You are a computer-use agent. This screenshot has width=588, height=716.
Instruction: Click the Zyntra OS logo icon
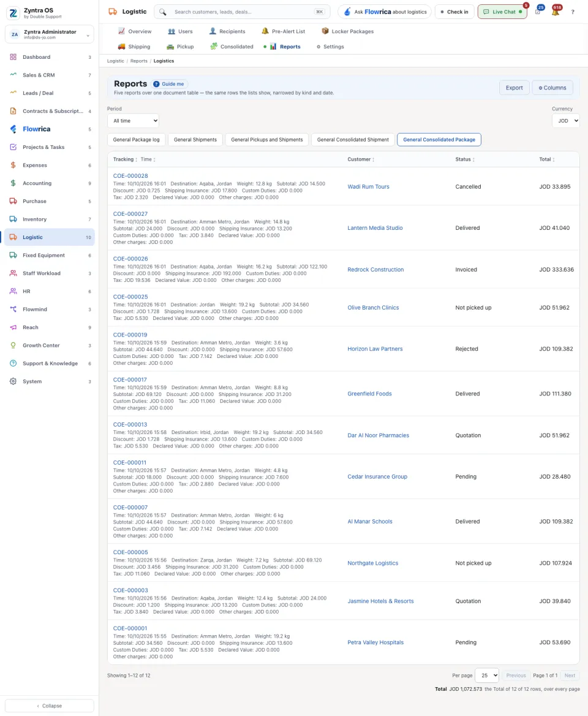tap(13, 13)
